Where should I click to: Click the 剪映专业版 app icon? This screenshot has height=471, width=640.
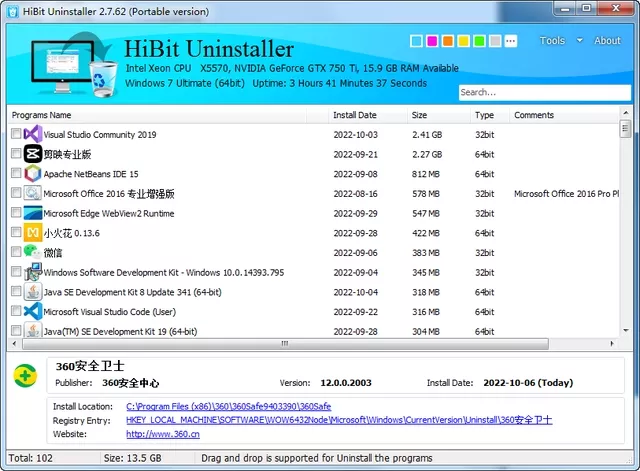33,154
